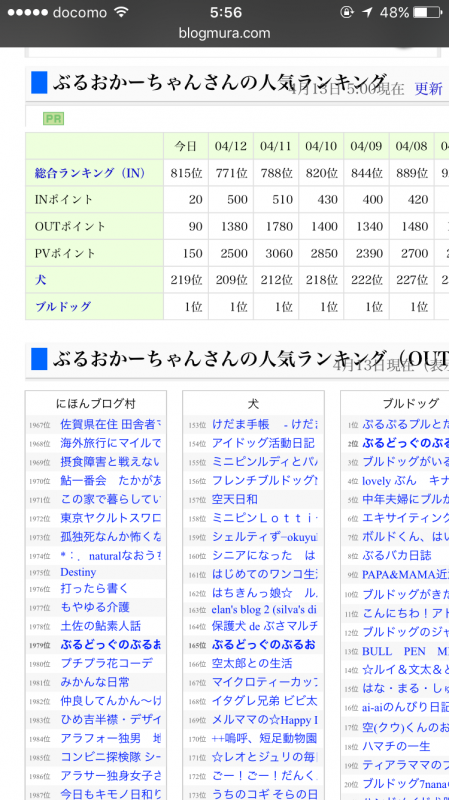Viewport: 449px width, 800px height.
Task: Tap the green PR badge icon
Action: (54, 119)
